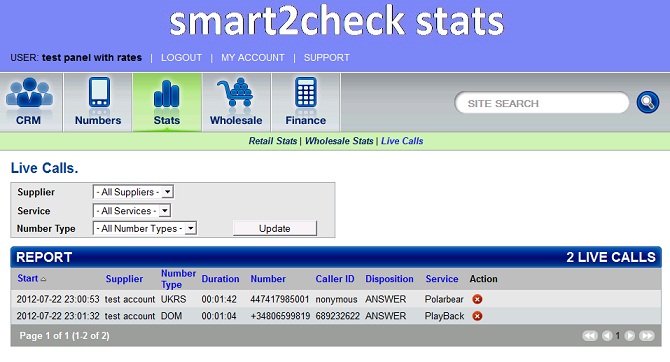Click caller ID 689232622
Screen dimensions: 670x362
[x=338, y=316]
